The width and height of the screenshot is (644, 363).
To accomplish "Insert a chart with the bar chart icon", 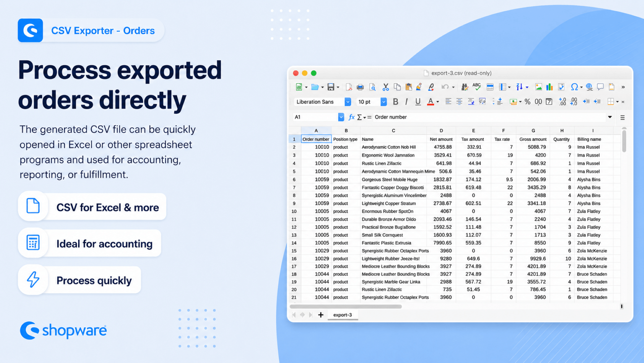I will pos(549,87).
